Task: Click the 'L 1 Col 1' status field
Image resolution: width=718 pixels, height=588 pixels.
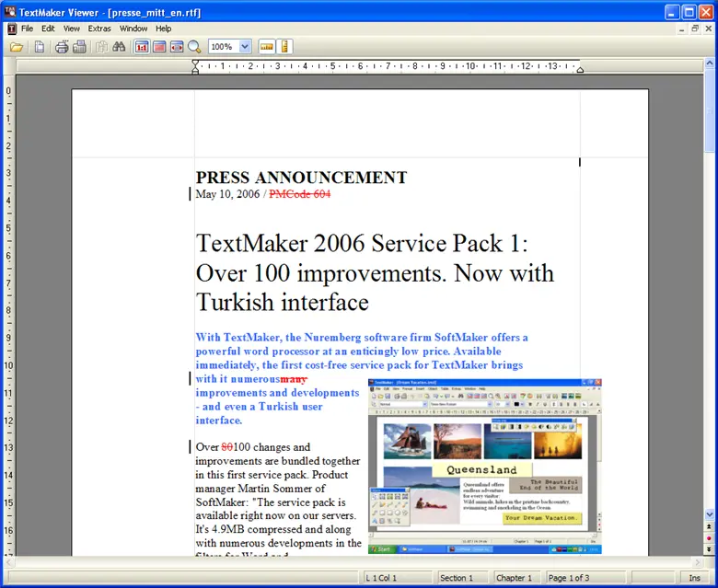Action: point(398,578)
